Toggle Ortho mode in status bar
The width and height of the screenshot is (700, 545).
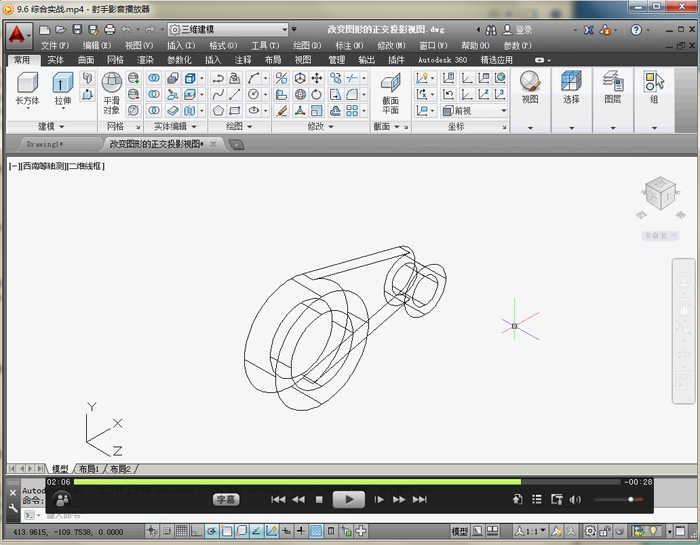(196, 531)
